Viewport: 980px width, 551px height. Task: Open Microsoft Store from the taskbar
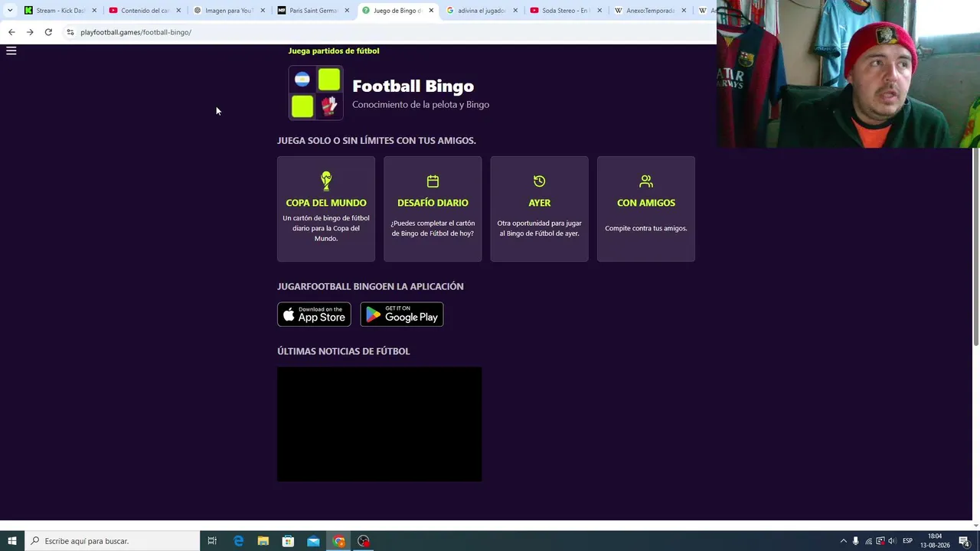coord(288,541)
